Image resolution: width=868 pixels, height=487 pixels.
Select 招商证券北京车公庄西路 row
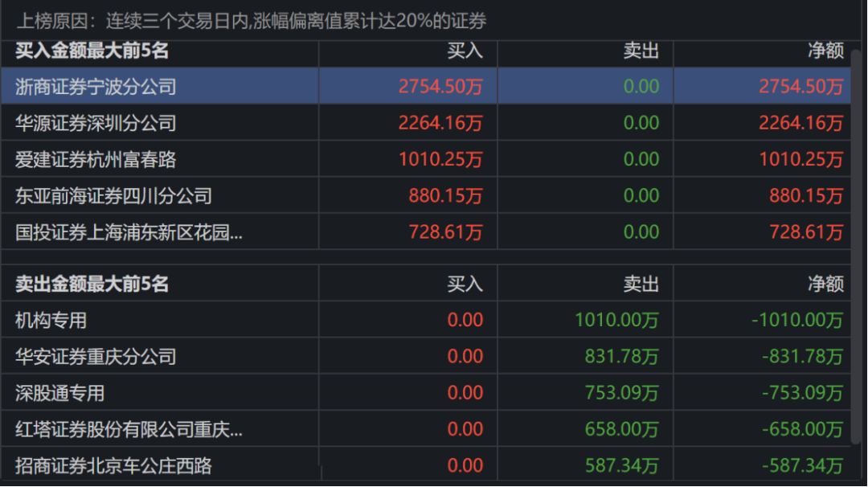click(x=426, y=465)
